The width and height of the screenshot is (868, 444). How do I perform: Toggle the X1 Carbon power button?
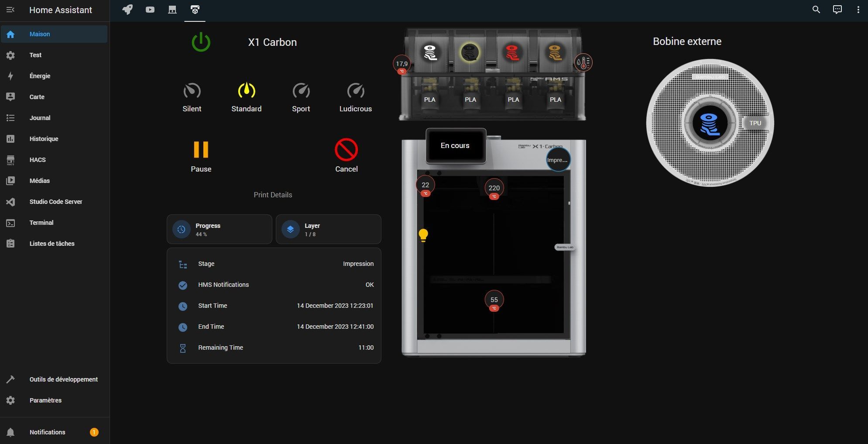pos(201,42)
